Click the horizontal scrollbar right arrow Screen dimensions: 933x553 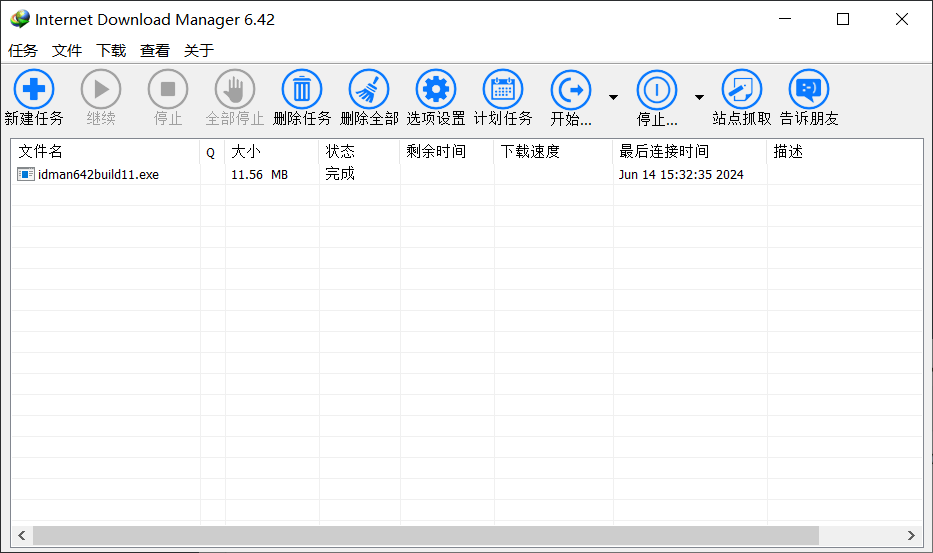[x=911, y=536]
